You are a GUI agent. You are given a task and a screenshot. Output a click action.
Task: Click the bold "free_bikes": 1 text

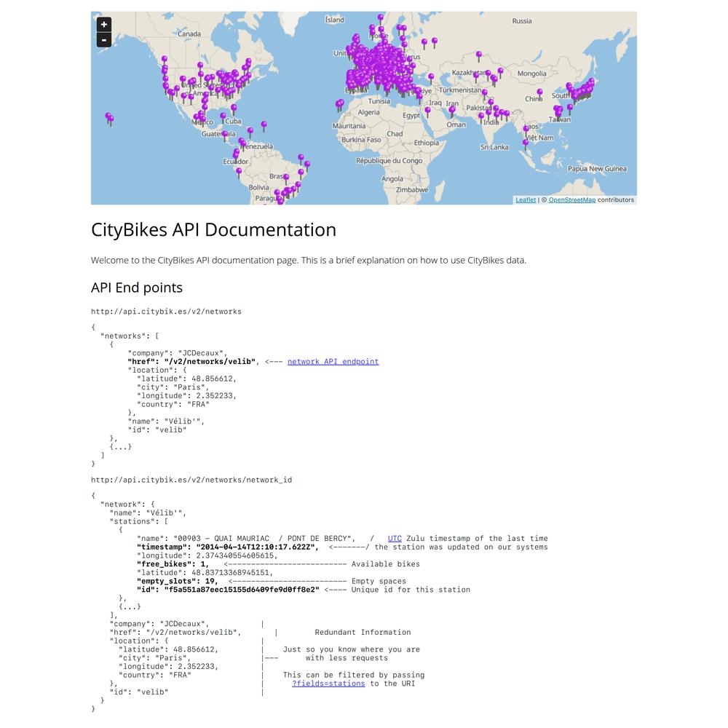(x=173, y=564)
